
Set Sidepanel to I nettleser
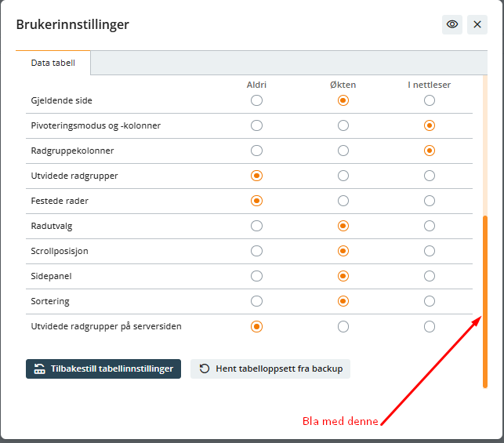tap(430, 276)
